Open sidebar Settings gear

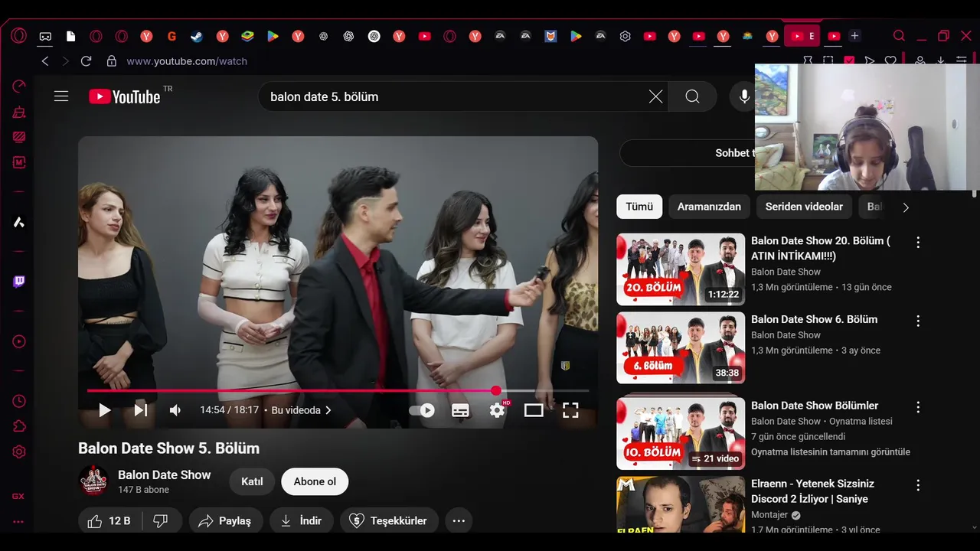pos(19,452)
